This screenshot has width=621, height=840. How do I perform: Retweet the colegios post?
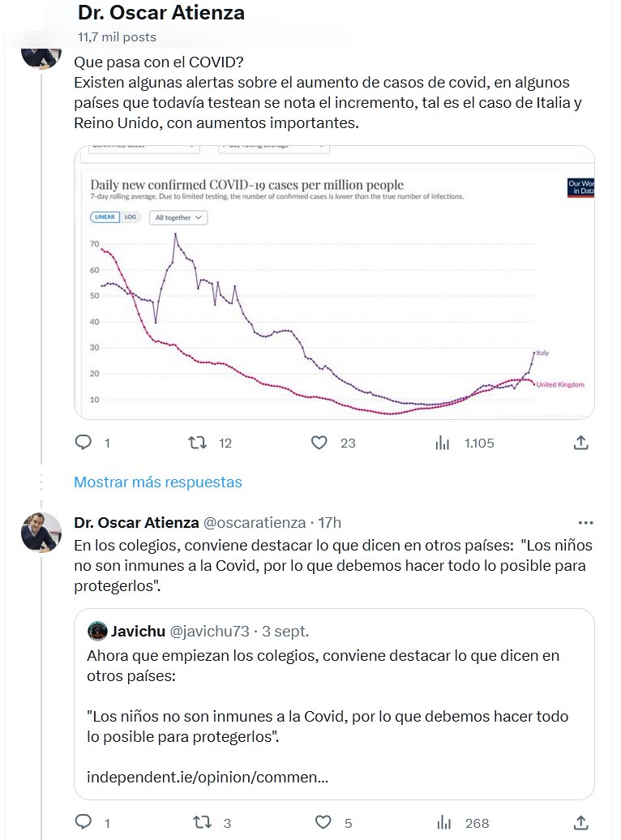coord(202,822)
